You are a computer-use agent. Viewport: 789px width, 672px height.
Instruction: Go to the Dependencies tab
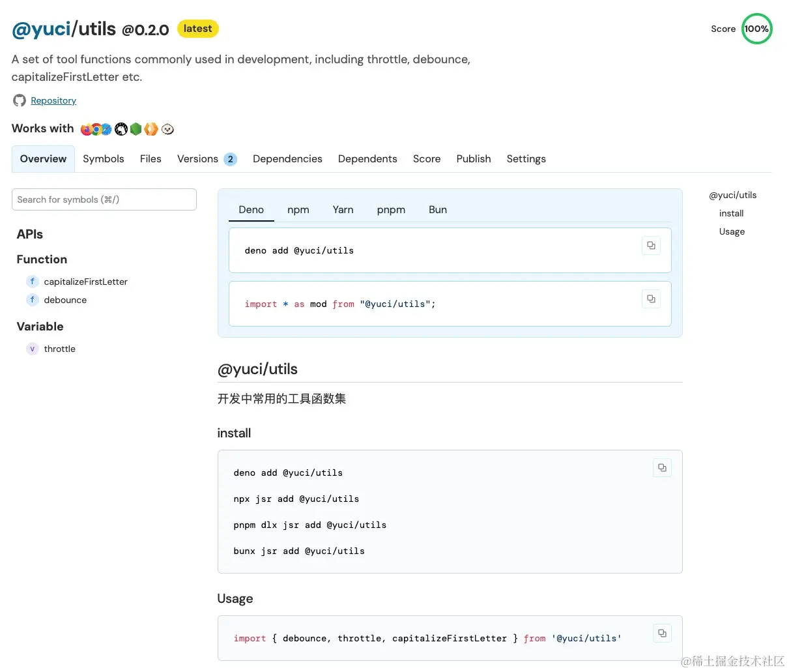click(x=287, y=159)
